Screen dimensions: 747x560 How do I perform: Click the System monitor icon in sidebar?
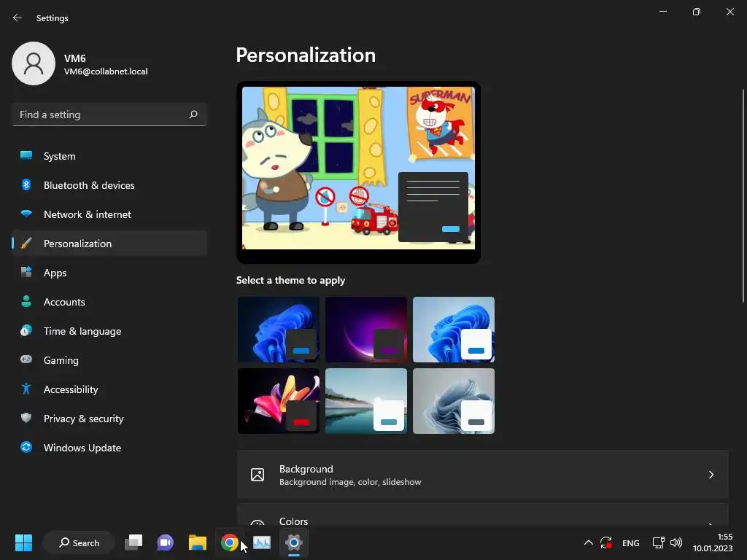(26, 156)
